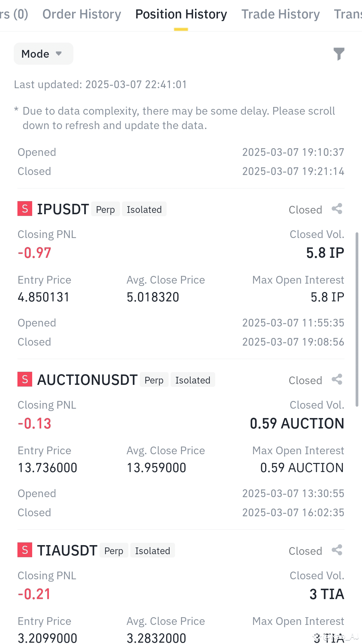Switch to Order History tab
362x644 pixels.
point(81,14)
